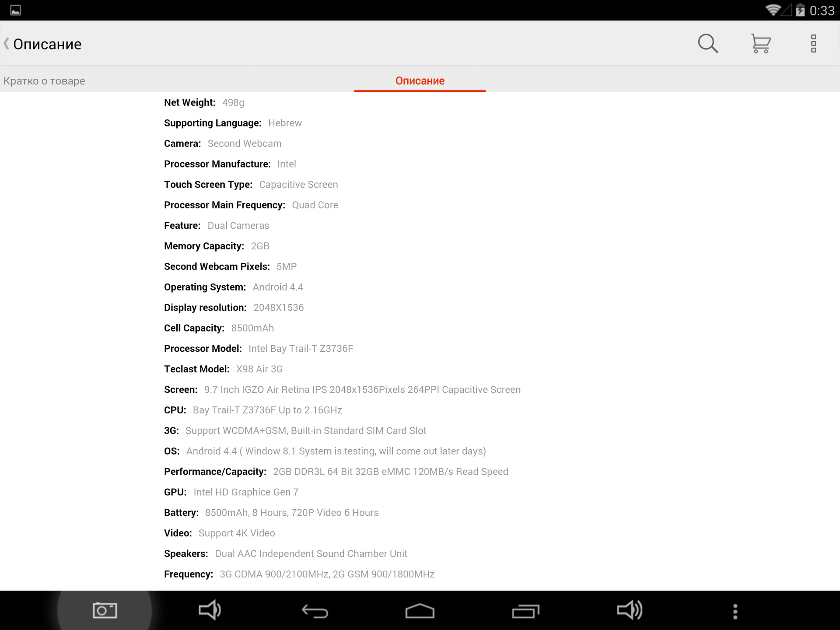Image resolution: width=840 pixels, height=630 pixels.
Task: Open the top-bar overflow menu
Action: point(813,43)
